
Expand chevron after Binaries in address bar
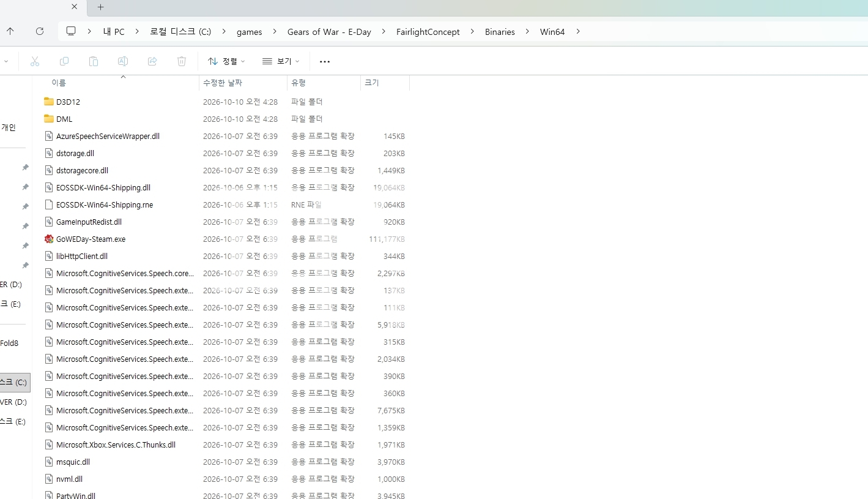click(x=527, y=32)
